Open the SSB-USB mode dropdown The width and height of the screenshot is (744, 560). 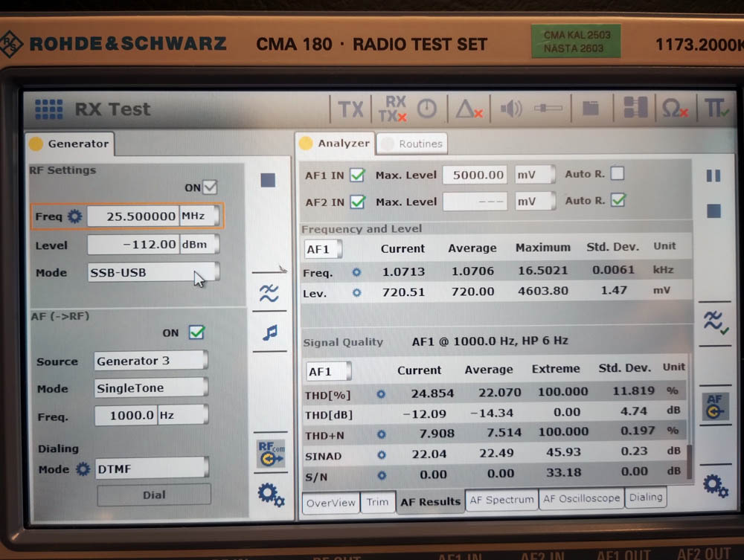tap(153, 272)
